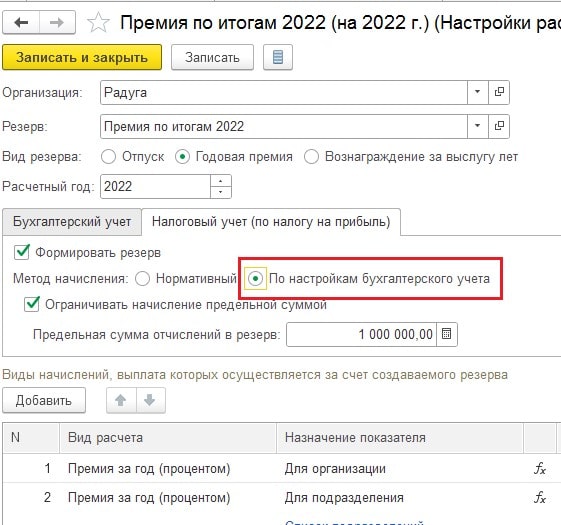561x525 pixels.
Task: Select the Нормативный radio button
Action: (142, 278)
